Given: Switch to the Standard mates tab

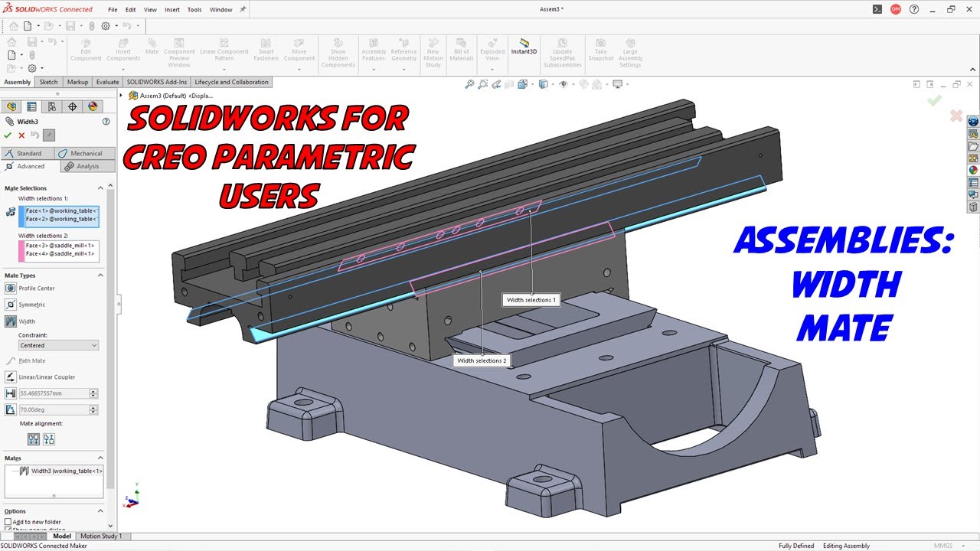Looking at the screenshot, I should (28, 153).
